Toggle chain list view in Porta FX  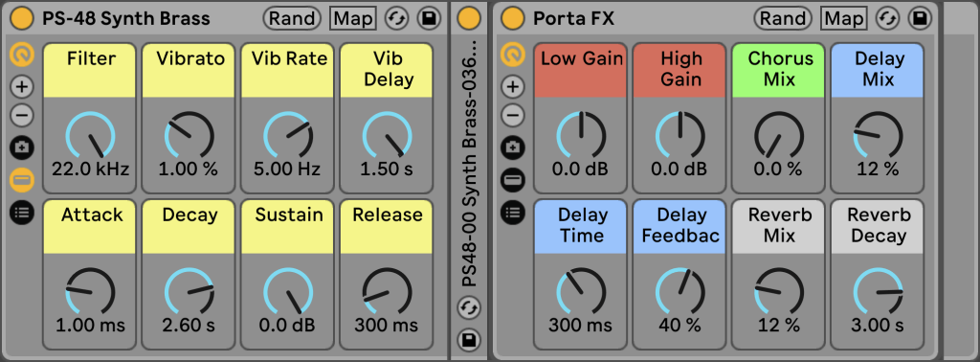(514, 213)
